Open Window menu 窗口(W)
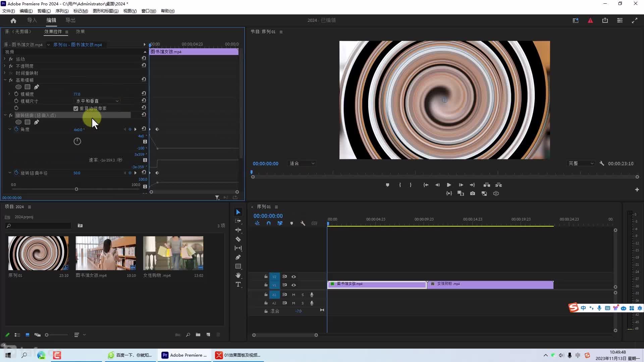This screenshot has height=362, width=644. pyautogui.click(x=149, y=11)
